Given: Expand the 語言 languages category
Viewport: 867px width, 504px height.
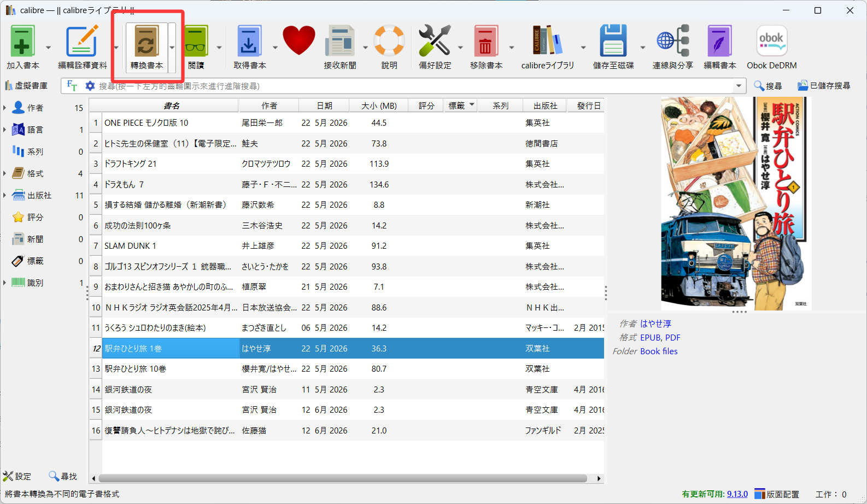Looking at the screenshot, I should point(4,130).
